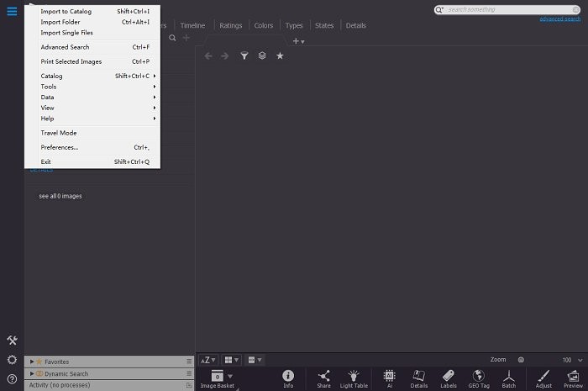Switch to the States tab
The width and height of the screenshot is (588, 391).
coord(324,25)
